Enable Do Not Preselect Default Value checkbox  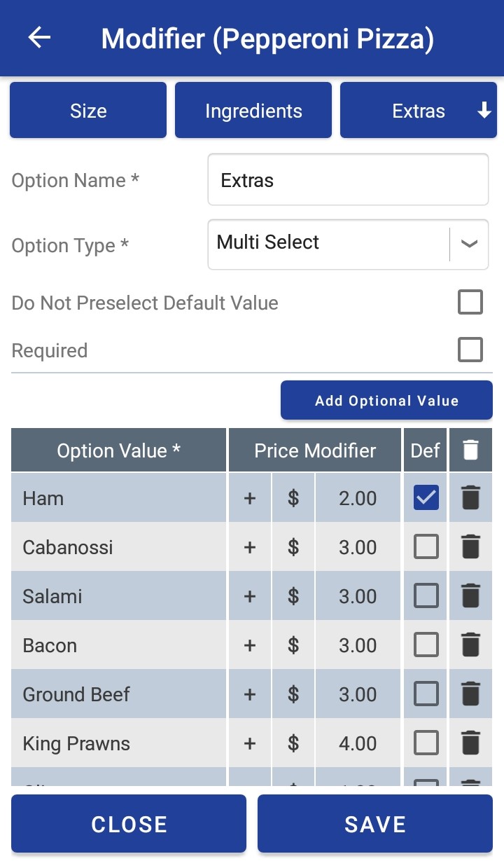click(x=470, y=303)
